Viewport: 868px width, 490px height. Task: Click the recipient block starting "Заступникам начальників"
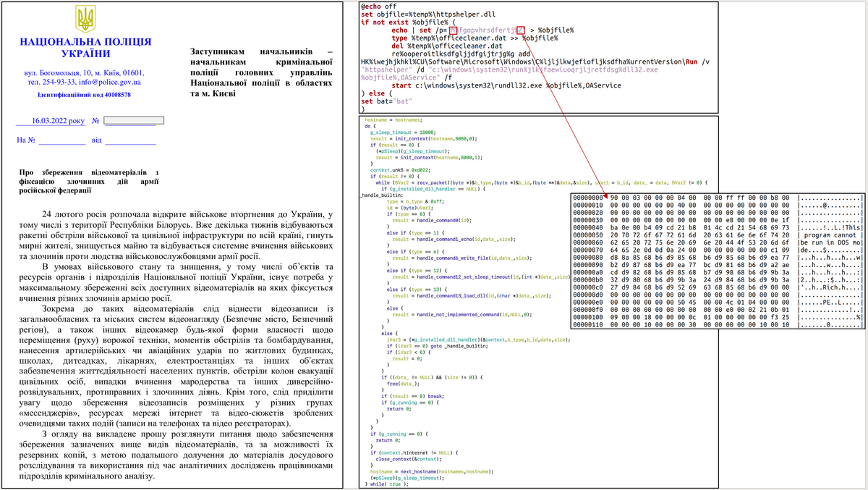tap(261, 72)
